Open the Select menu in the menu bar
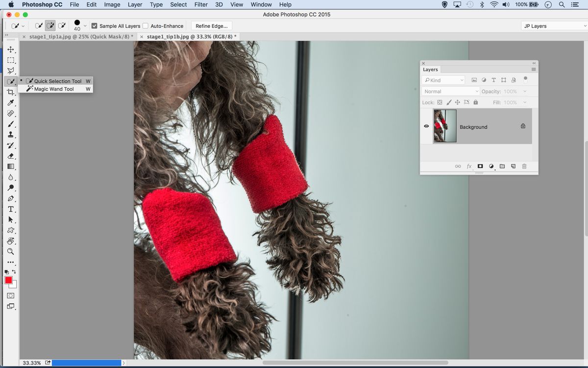The image size is (588, 368). point(178,4)
